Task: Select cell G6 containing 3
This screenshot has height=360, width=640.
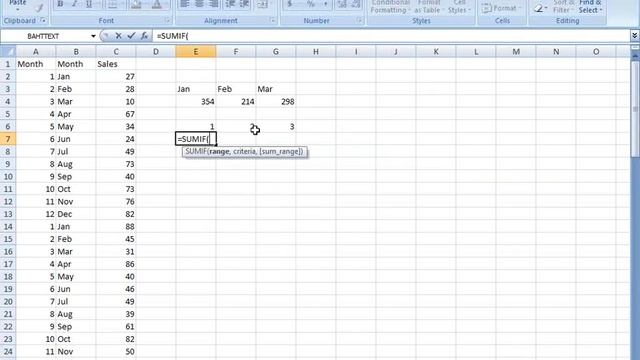Action: (276, 127)
